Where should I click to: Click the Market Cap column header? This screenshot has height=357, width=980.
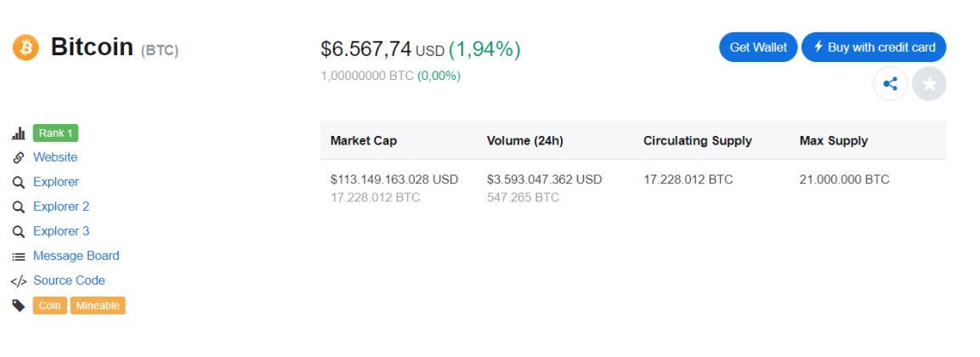364,140
